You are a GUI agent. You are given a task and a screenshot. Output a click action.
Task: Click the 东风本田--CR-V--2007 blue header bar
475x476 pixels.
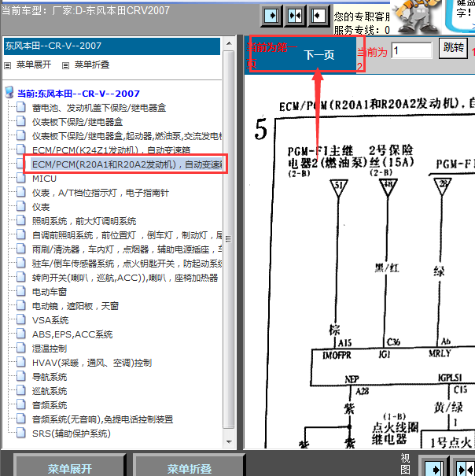pos(112,46)
